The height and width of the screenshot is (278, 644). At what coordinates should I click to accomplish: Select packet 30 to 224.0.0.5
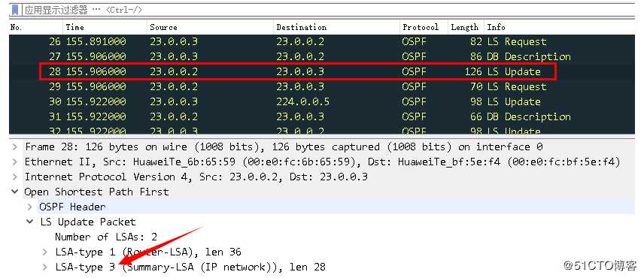click(322, 101)
